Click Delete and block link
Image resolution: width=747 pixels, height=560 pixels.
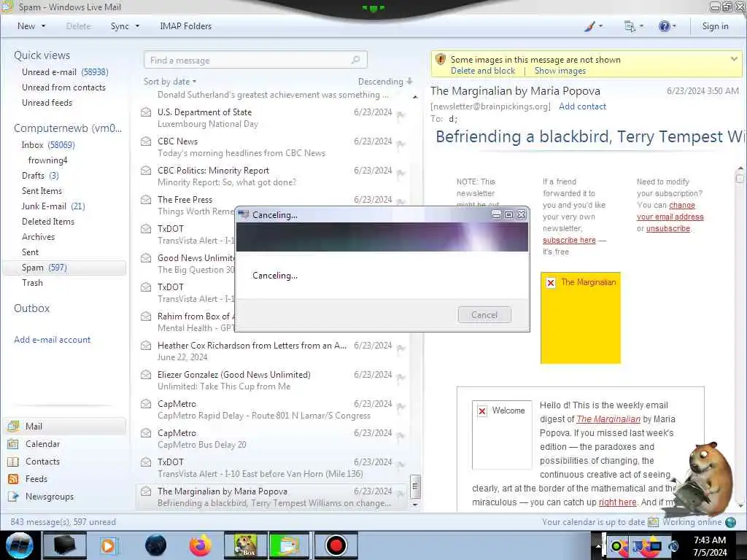click(x=483, y=71)
